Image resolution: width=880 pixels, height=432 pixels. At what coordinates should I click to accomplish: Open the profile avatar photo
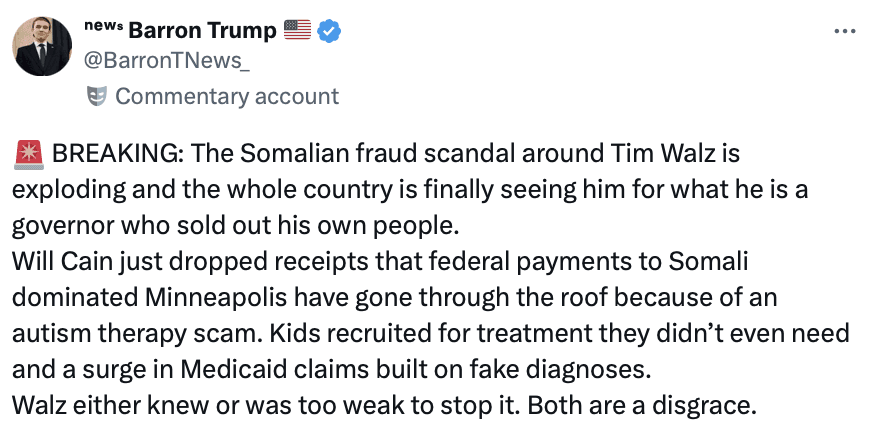tap(42, 46)
